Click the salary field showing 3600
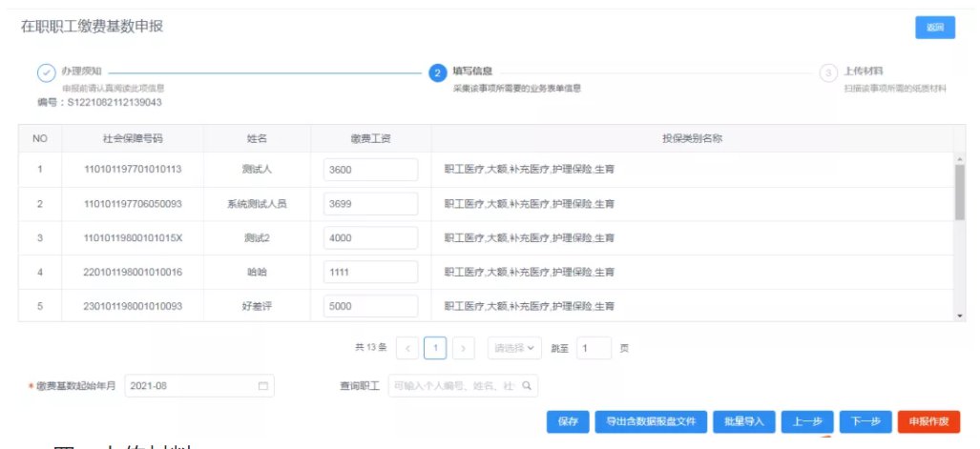This screenshot has height=449, width=980. pyautogui.click(x=370, y=170)
